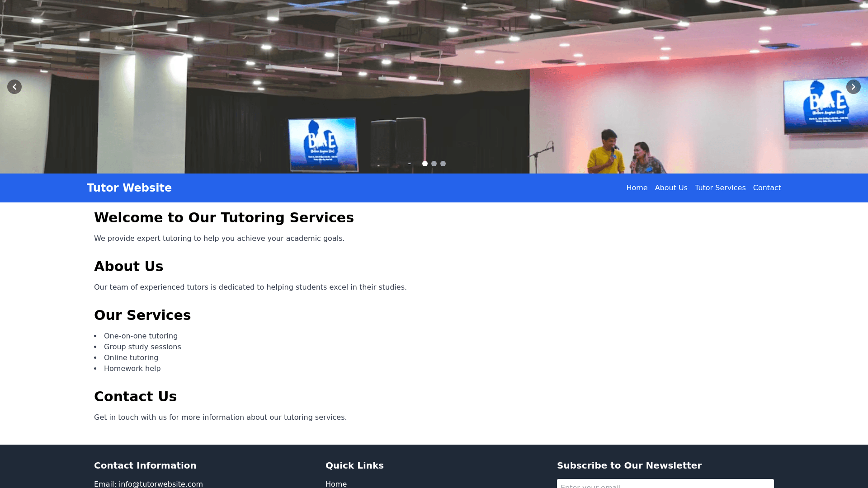Select the first carousel indicator dot
Image resolution: width=868 pixels, height=488 pixels.
click(425, 164)
